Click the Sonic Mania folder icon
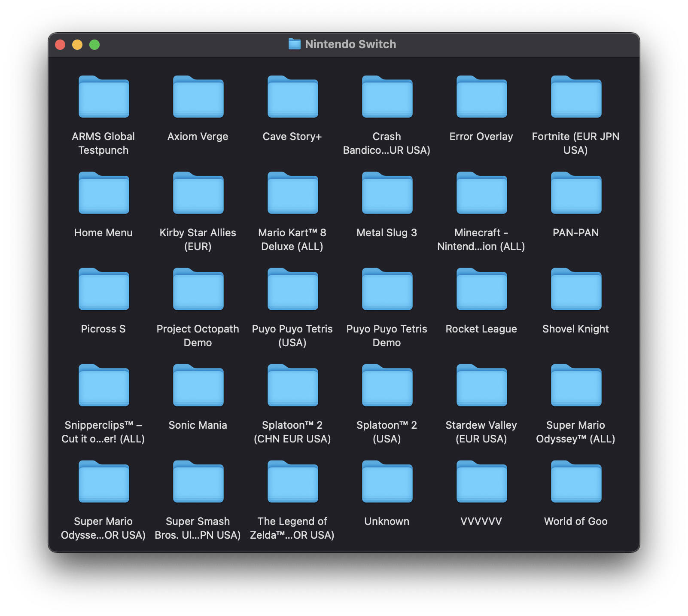 (x=198, y=385)
